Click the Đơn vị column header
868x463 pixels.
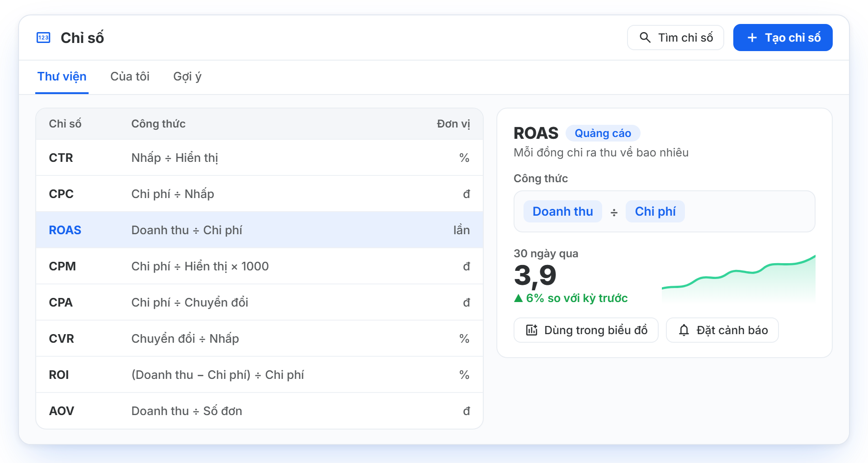coord(453,124)
